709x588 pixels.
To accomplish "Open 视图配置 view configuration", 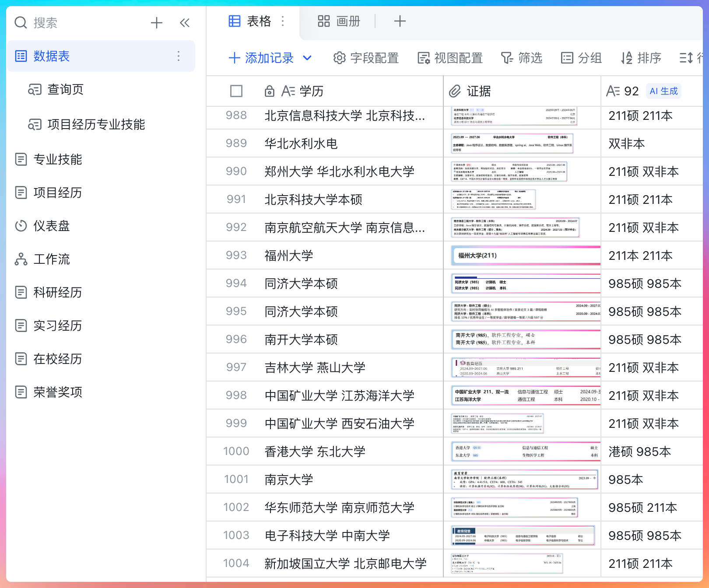I will pos(450,58).
